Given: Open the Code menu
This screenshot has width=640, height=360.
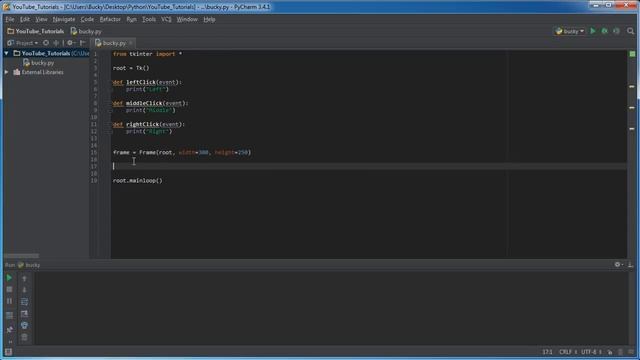Looking at the screenshot, I should (x=87, y=19).
